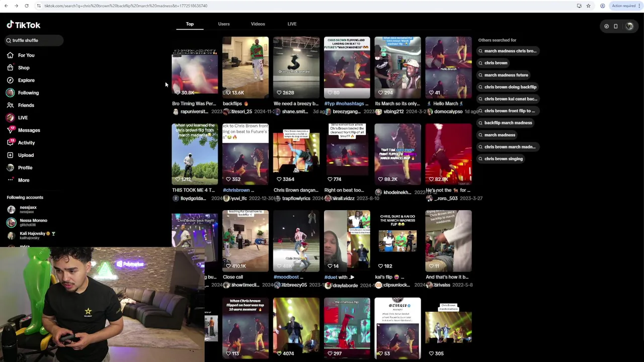This screenshot has width=644, height=362.
Task: Open the LIVE icon in the sidebar
Action: 10,118
